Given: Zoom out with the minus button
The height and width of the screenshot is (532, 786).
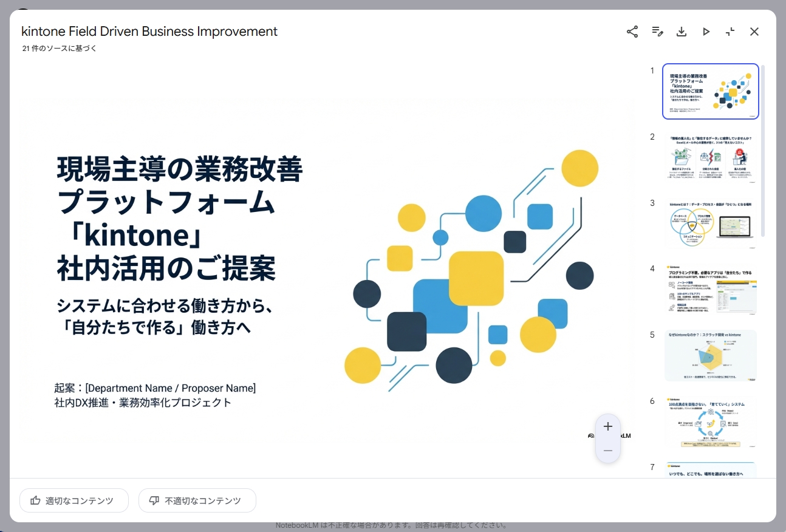Looking at the screenshot, I should [608, 451].
